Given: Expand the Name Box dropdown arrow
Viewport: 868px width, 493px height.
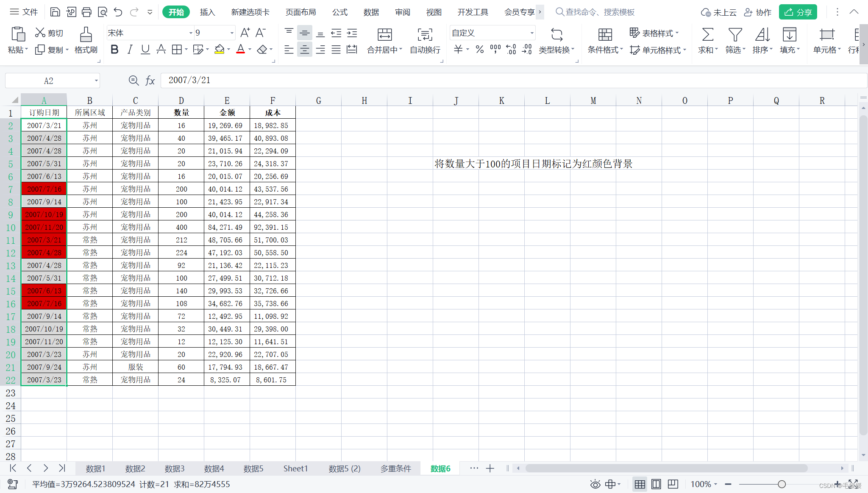Looking at the screenshot, I should tap(96, 81).
